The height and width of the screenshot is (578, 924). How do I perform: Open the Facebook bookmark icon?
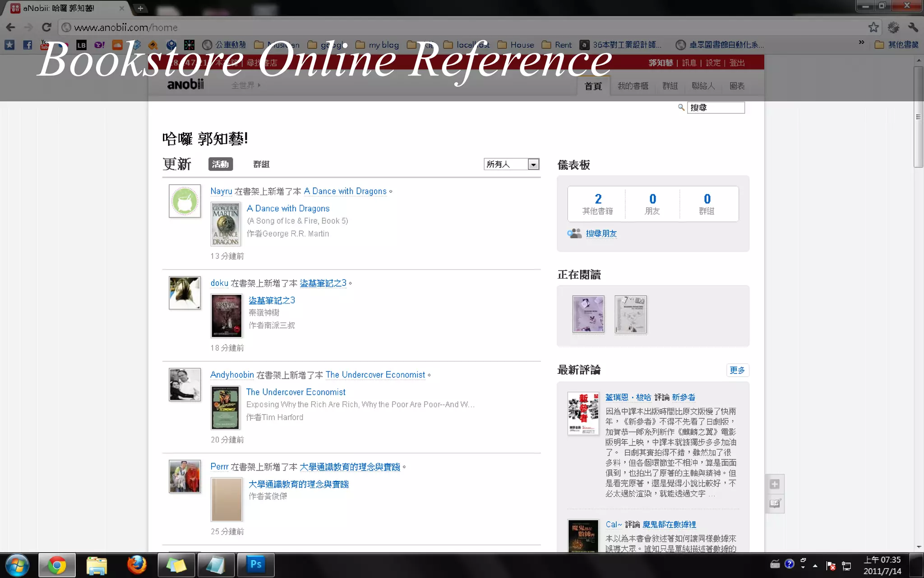coord(28,45)
